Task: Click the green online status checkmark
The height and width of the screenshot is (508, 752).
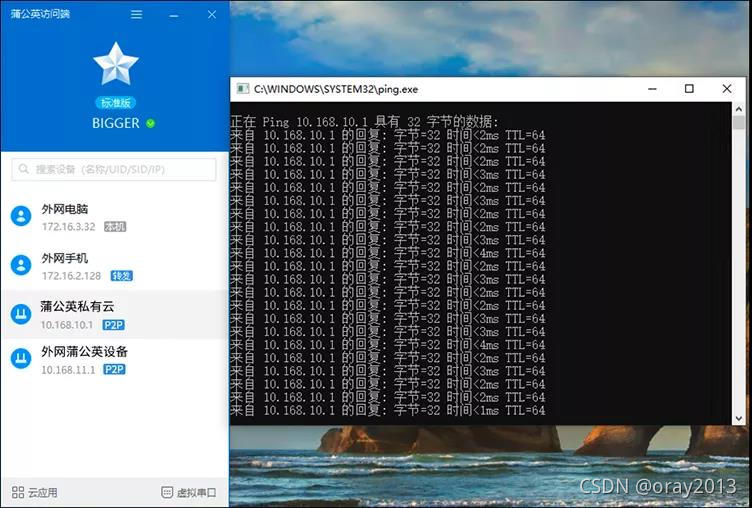Action: (151, 123)
